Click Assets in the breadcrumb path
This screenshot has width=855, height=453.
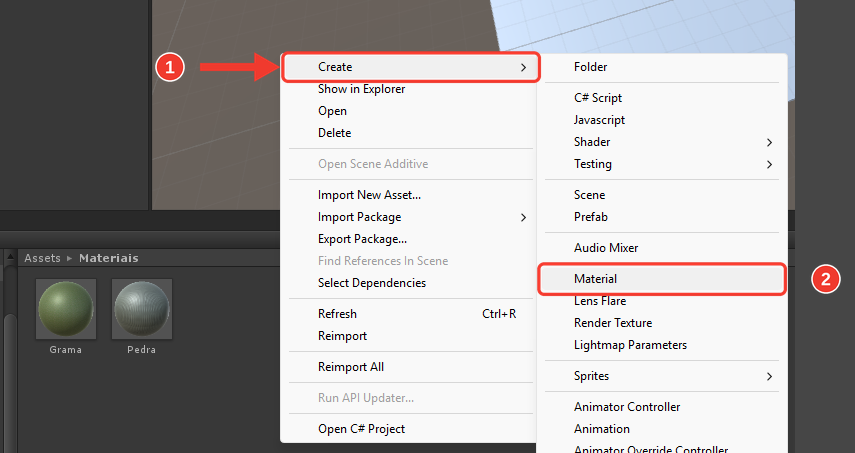[x=43, y=258]
